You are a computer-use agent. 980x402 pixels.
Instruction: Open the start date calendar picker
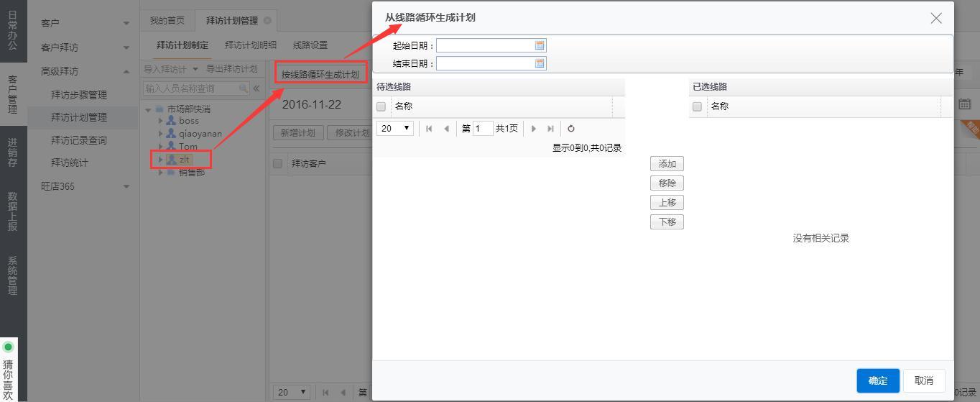click(x=540, y=45)
